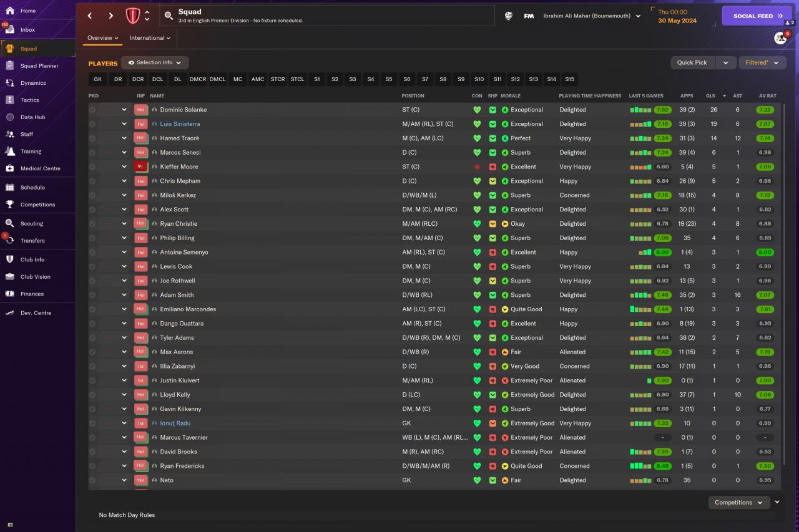The image size is (799, 532).
Task: Open Finances from the sidebar
Action: coord(37,294)
